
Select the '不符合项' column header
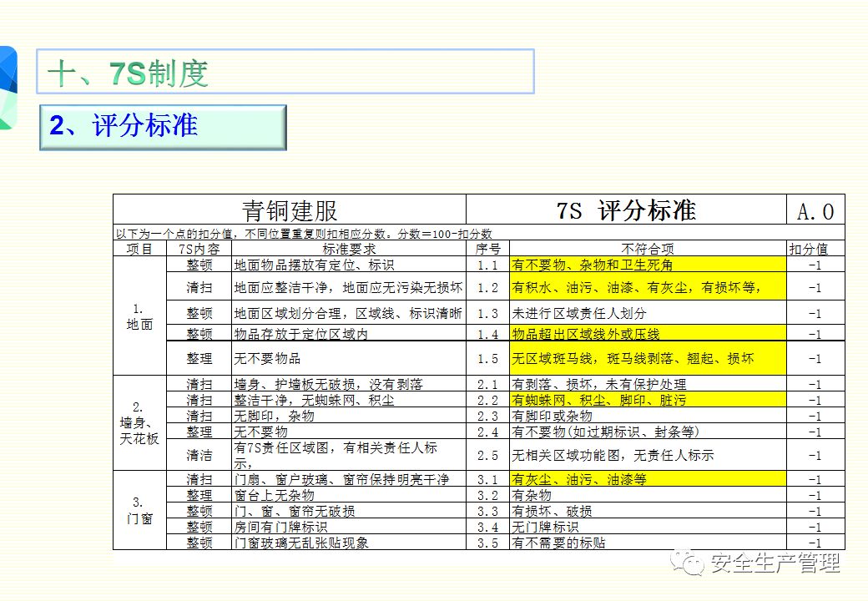click(x=648, y=249)
